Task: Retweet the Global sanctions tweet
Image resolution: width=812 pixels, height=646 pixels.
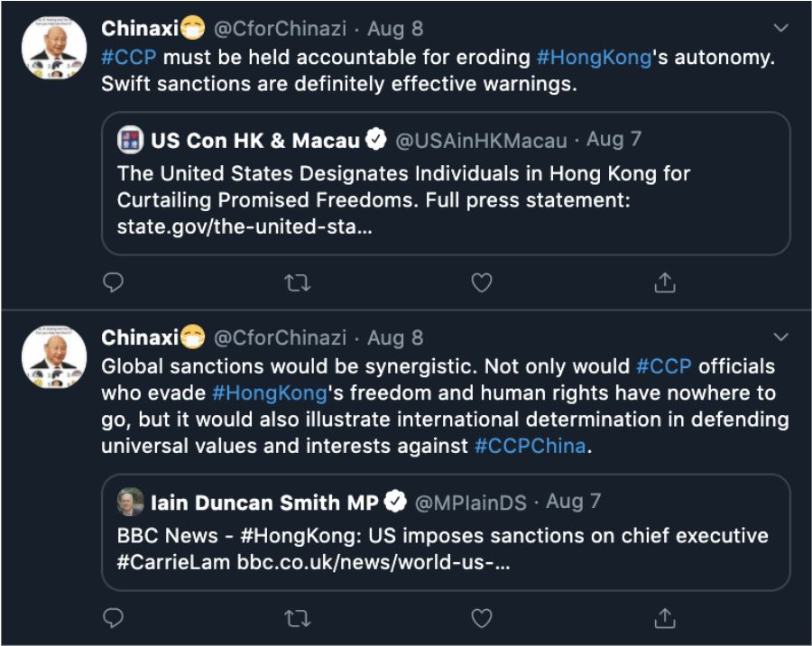Action: (x=297, y=618)
